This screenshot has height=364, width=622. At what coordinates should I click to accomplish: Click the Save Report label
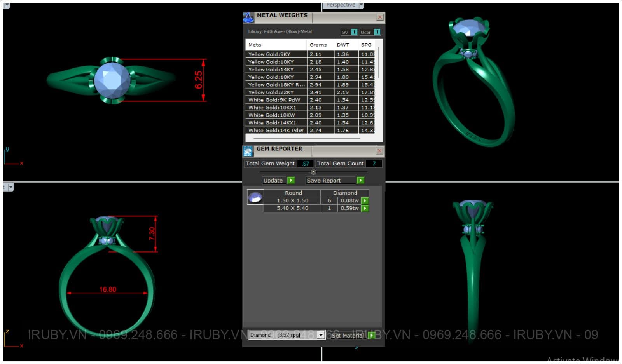pyautogui.click(x=323, y=180)
